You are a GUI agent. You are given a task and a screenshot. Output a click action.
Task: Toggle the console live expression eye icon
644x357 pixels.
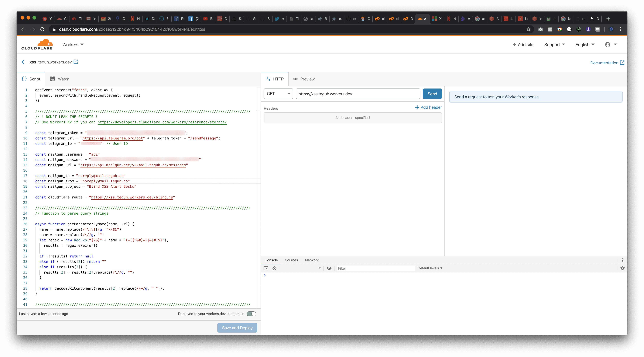click(x=329, y=268)
